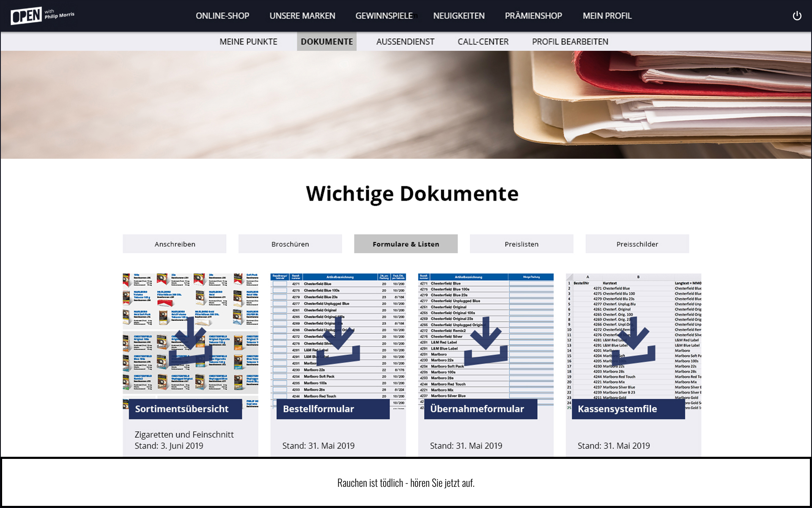Click the power logout icon
The image size is (812, 508).
click(x=797, y=16)
